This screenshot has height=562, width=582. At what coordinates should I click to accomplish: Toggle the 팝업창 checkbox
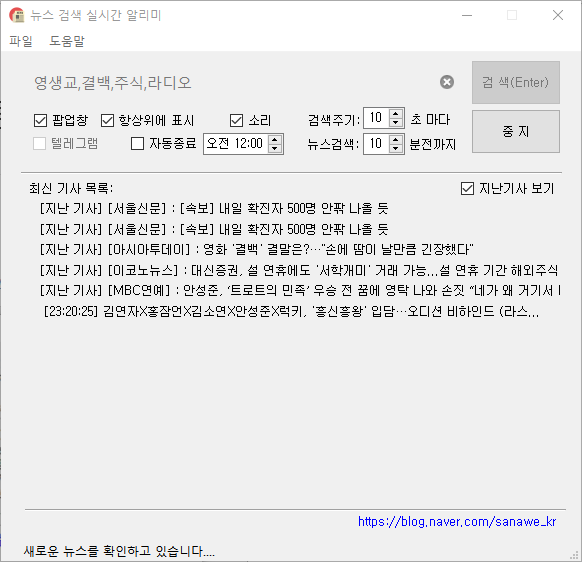[x=40, y=121]
